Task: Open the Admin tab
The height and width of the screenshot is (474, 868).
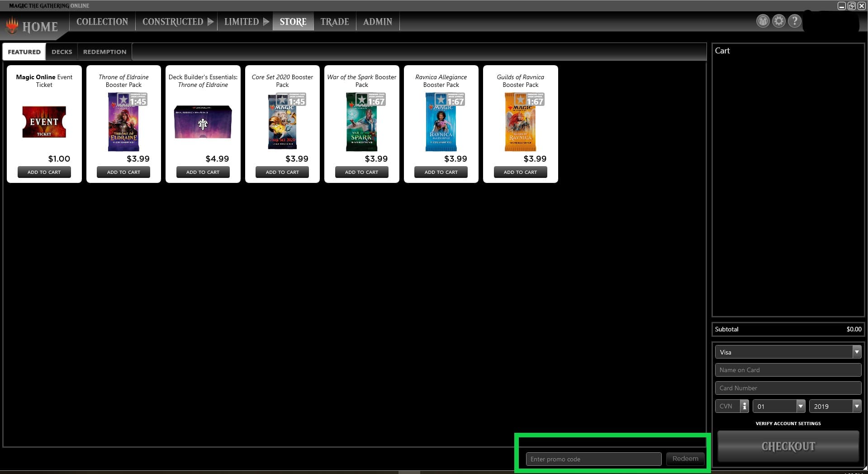Action: tap(378, 22)
